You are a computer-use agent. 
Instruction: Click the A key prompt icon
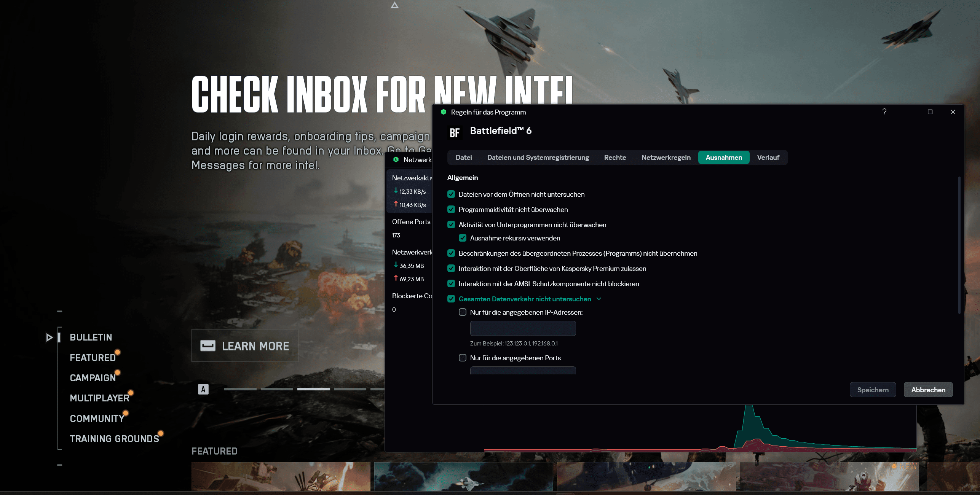click(203, 389)
